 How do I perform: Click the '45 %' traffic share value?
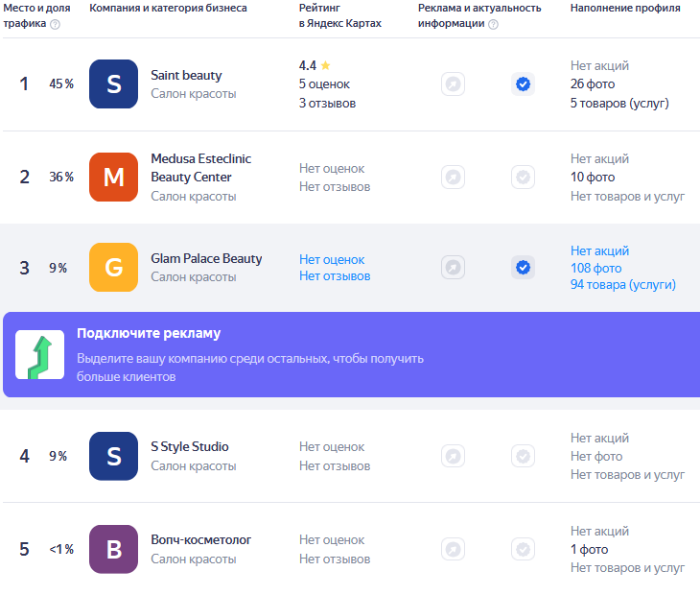click(61, 84)
